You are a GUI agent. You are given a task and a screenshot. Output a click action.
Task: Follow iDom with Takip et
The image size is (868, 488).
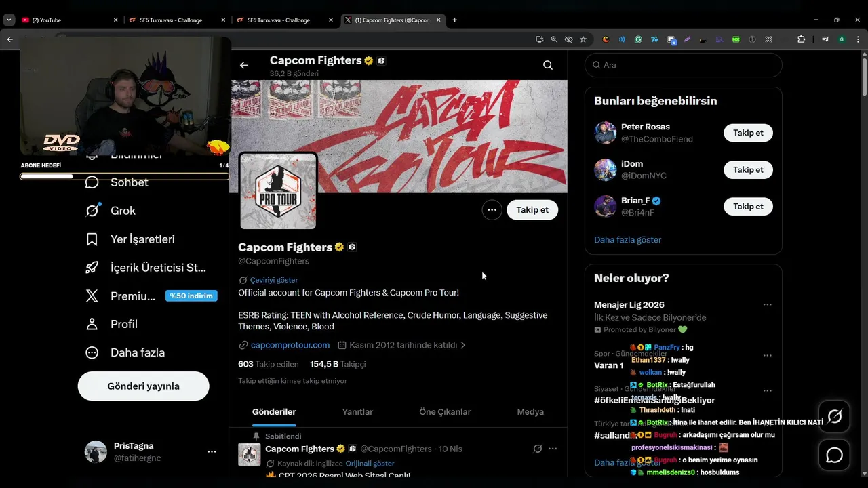coord(748,170)
